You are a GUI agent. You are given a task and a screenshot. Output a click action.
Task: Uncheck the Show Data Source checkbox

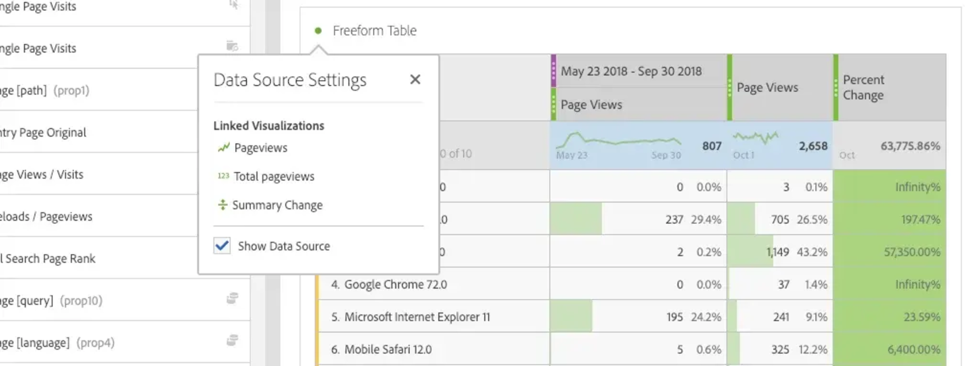222,246
